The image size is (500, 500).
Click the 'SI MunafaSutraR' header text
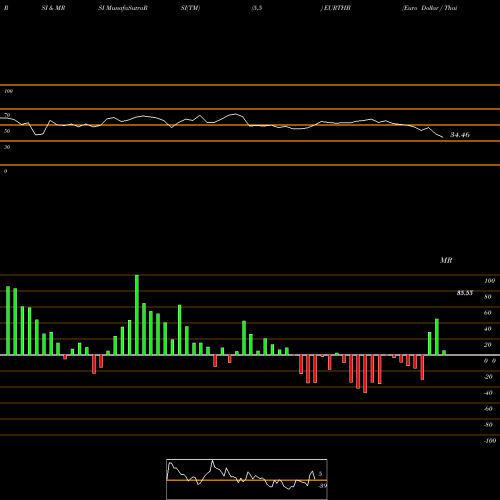click(x=123, y=8)
